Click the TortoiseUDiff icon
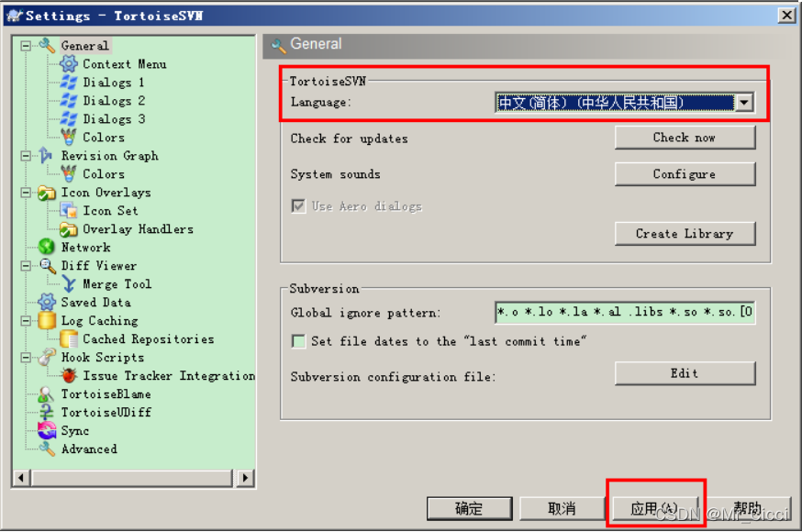 point(47,413)
